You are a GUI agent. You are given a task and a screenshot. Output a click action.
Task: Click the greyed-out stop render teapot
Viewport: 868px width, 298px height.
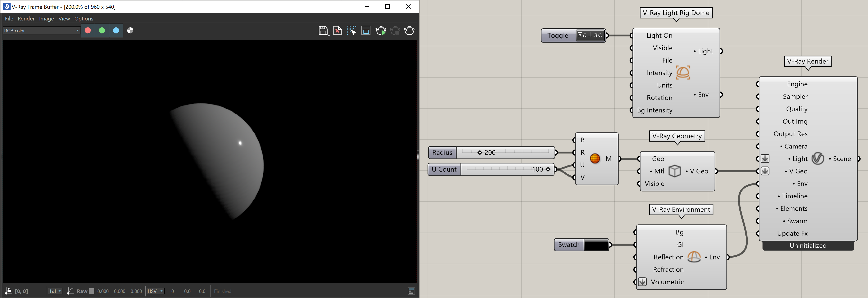[x=395, y=31]
